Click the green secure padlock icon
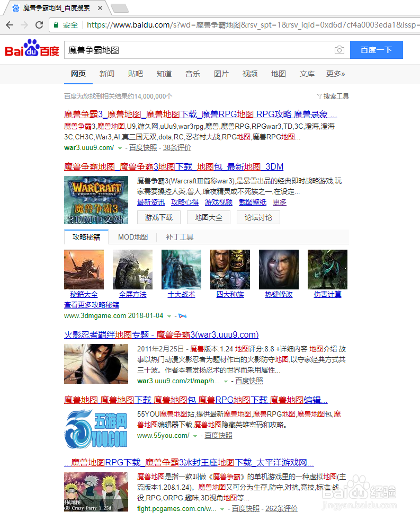 point(56,25)
